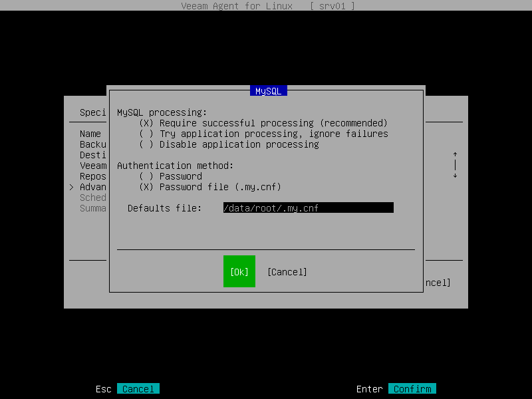Open the Desti... wizard step
Viewport: 532px width, 399px height.
click(93, 155)
